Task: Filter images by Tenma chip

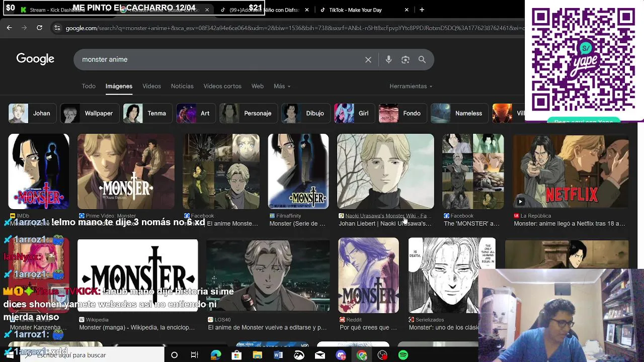Action: (147, 113)
